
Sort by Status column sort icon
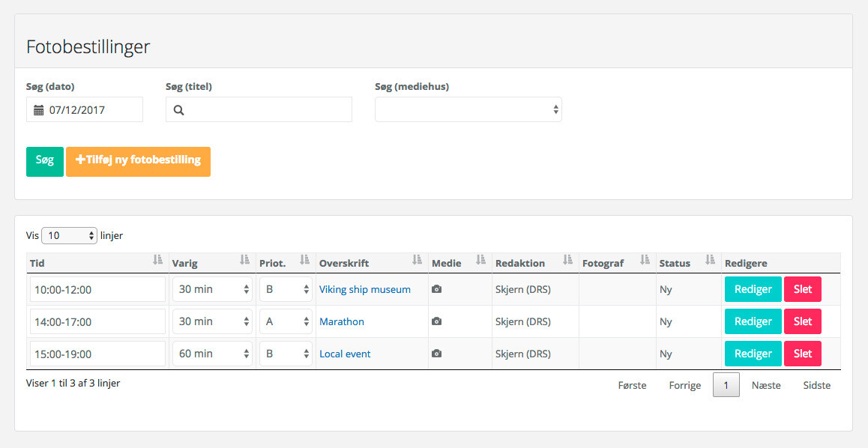pyautogui.click(x=710, y=260)
